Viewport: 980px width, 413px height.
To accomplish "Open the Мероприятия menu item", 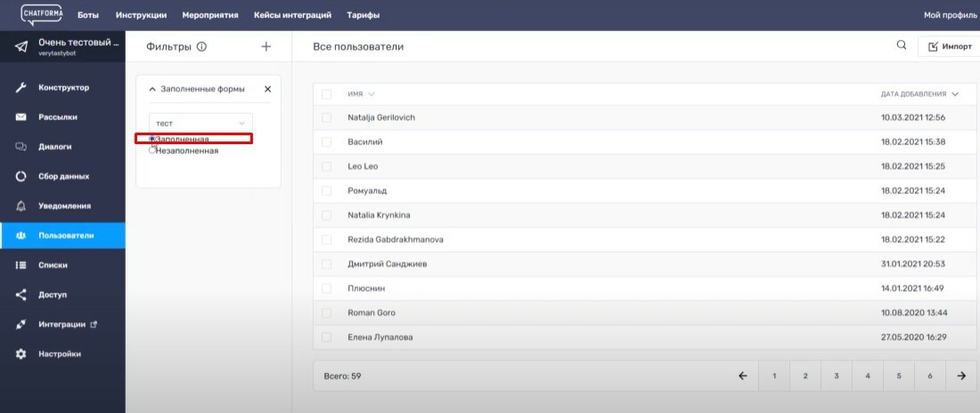I will 210,15.
